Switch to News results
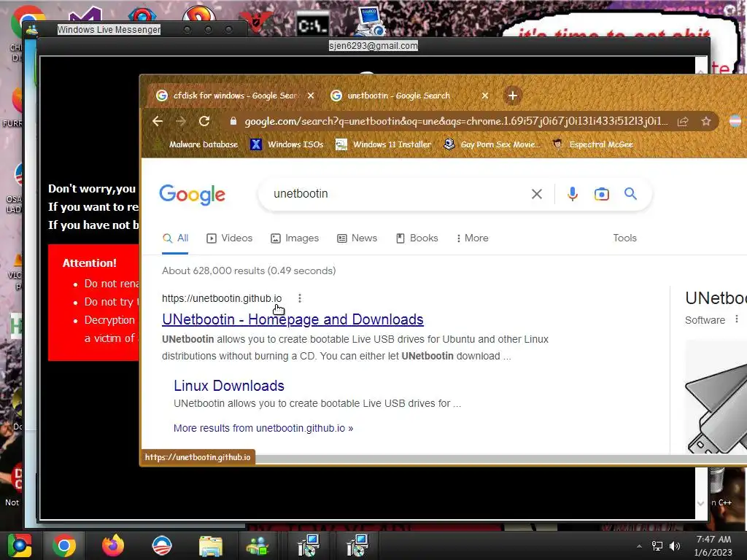The width and height of the screenshot is (747, 560). [357, 238]
